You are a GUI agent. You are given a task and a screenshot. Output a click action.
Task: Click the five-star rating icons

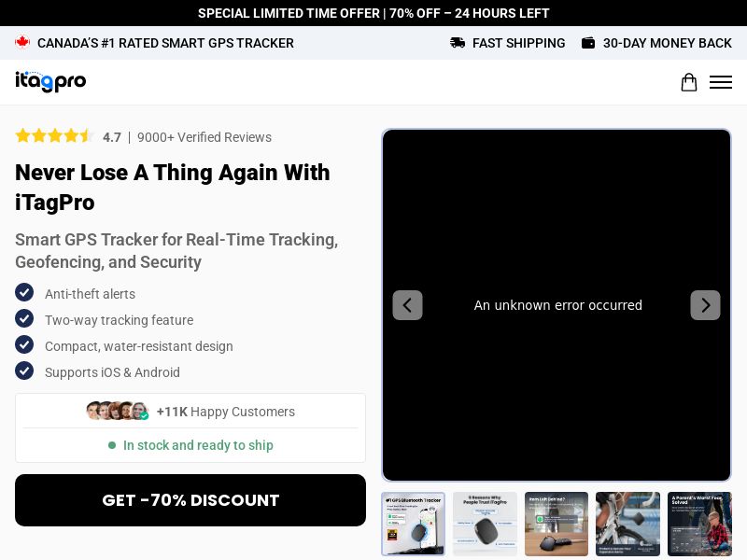pos(54,136)
